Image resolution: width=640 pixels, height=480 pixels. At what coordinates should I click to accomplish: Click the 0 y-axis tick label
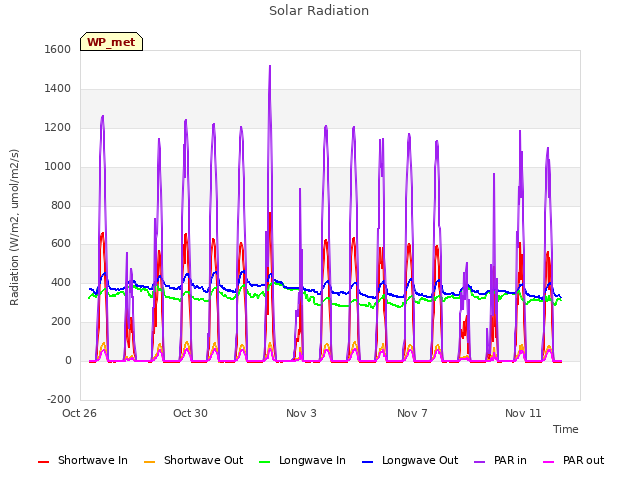tap(68, 360)
